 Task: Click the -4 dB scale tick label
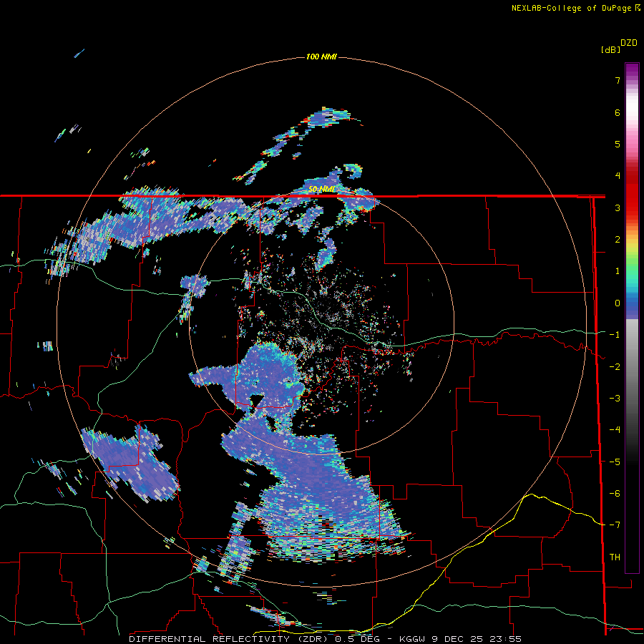(615, 430)
